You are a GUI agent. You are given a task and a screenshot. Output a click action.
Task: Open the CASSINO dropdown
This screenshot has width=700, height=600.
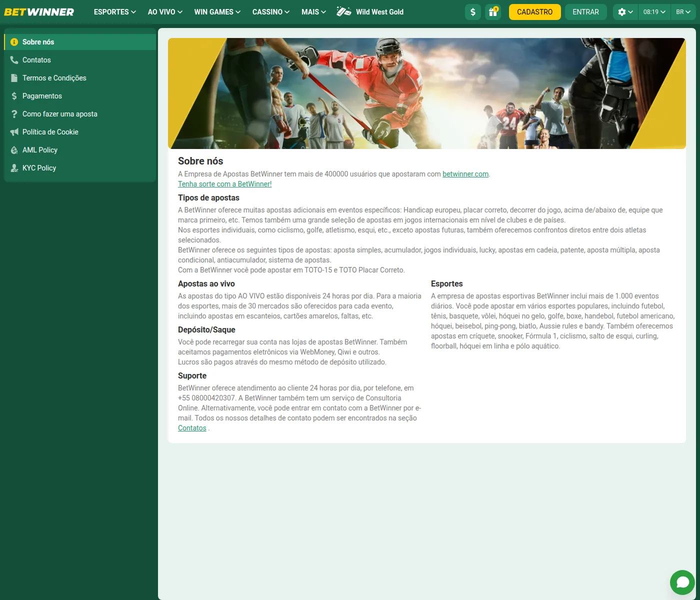point(271,12)
